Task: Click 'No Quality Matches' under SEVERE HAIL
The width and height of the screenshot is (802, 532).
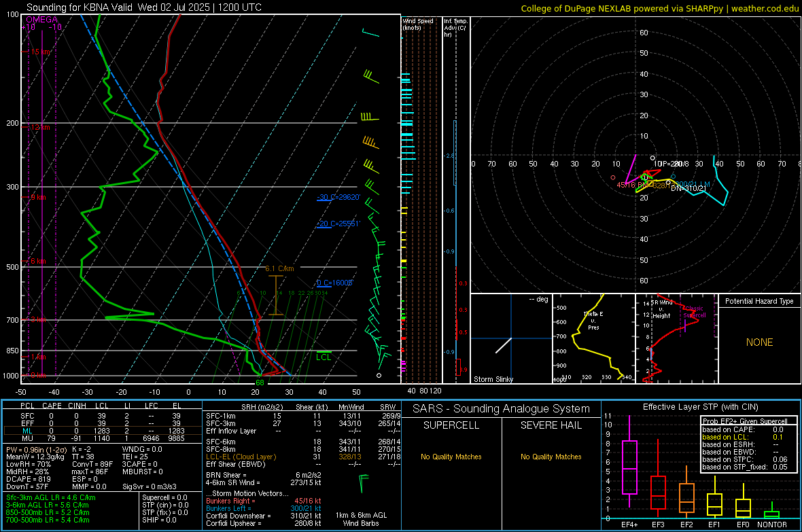Action: [551, 457]
